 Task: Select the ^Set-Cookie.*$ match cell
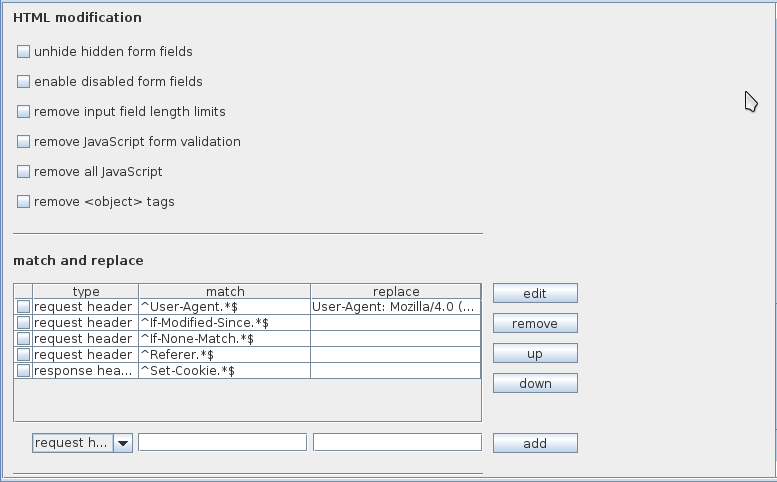[224, 371]
